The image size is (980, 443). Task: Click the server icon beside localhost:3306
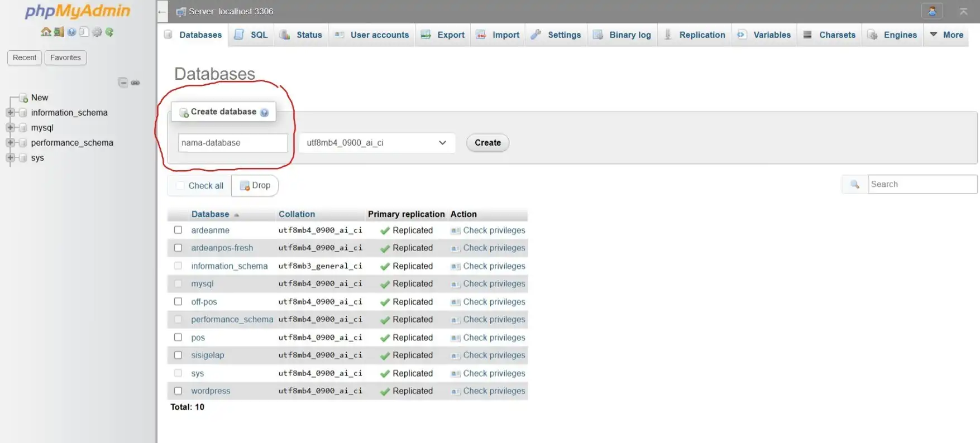(181, 12)
